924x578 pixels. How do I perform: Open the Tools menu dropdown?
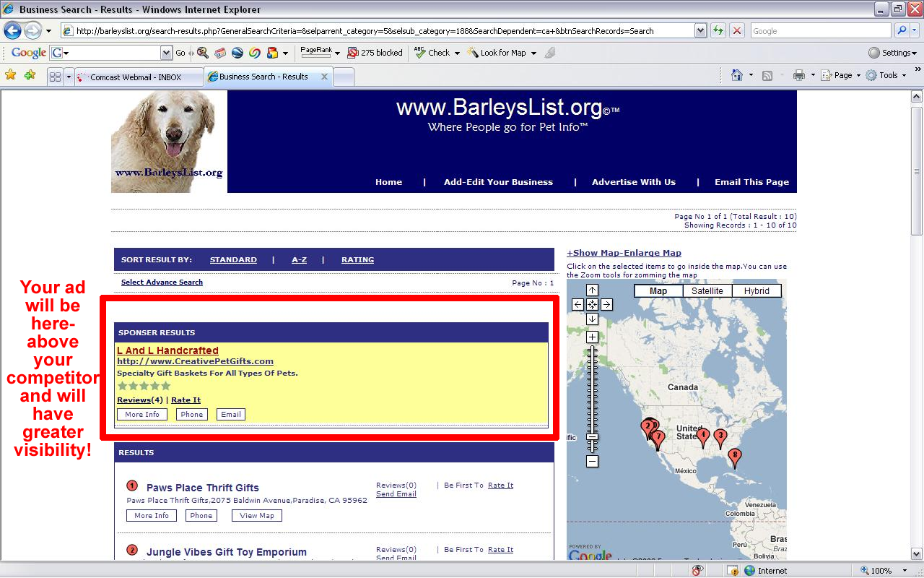(887, 75)
